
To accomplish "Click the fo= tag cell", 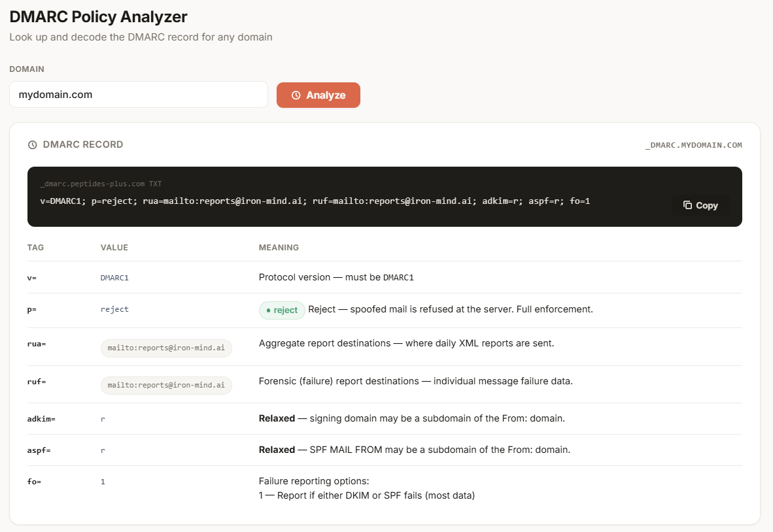I will pyautogui.click(x=34, y=482).
